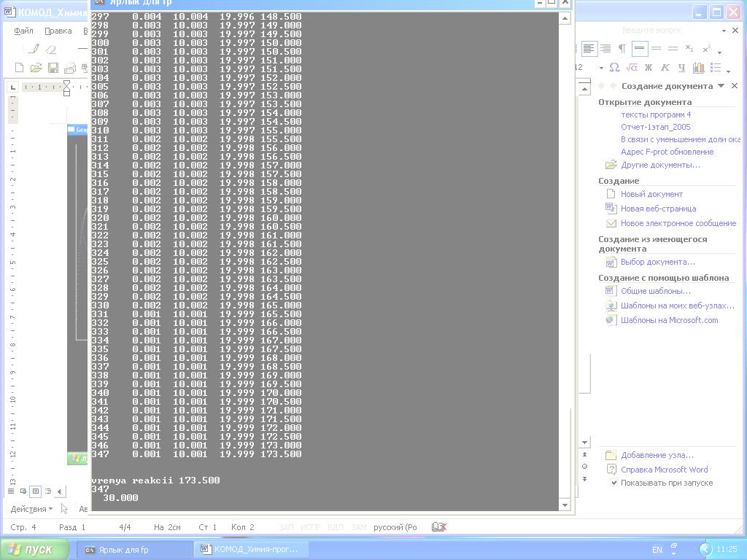This screenshot has width=747, height=560.
Task: Open the equation editor square-root icon
Action: [x=632, y=68]
